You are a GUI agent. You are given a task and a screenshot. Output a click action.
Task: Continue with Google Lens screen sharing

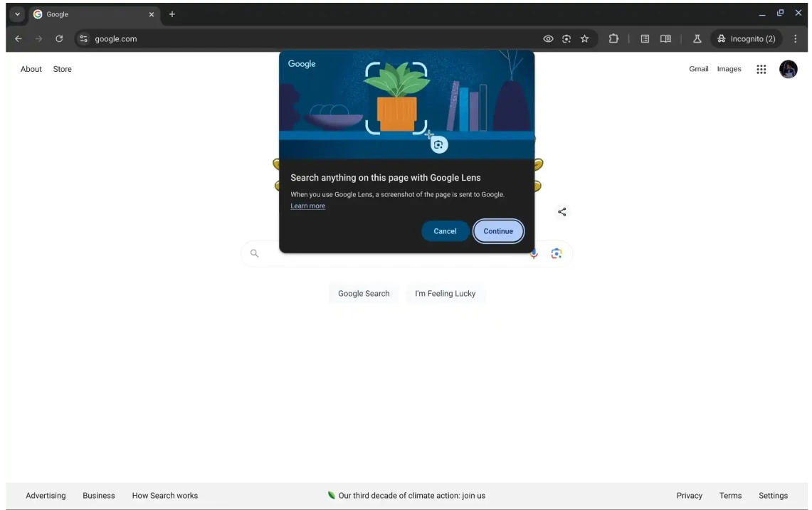[x=498, y=230]
